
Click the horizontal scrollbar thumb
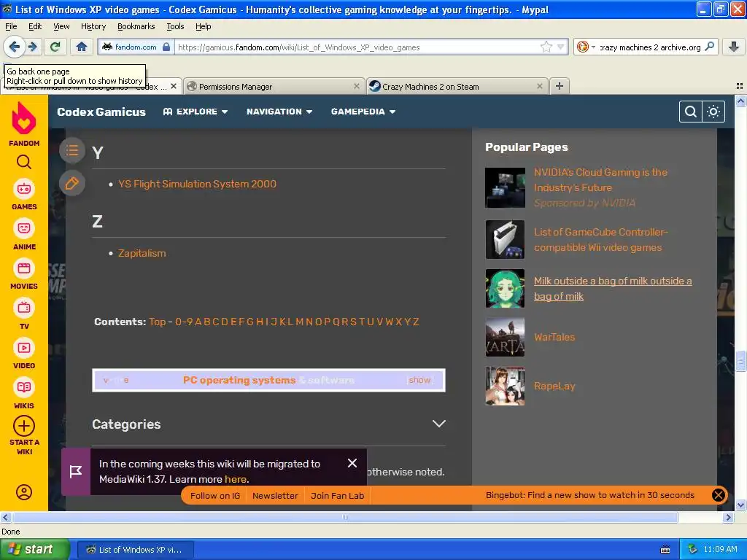pos(345,517)
